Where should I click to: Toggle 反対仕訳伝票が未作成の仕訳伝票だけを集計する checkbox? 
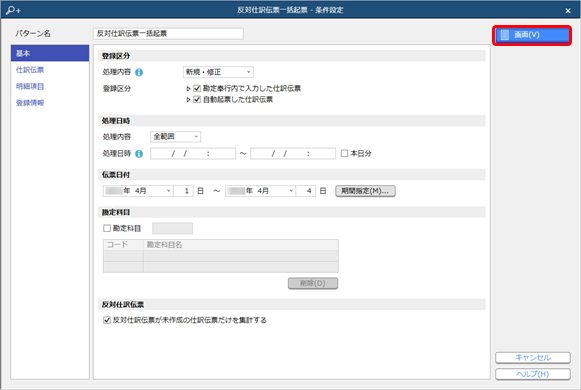(107, 320)
